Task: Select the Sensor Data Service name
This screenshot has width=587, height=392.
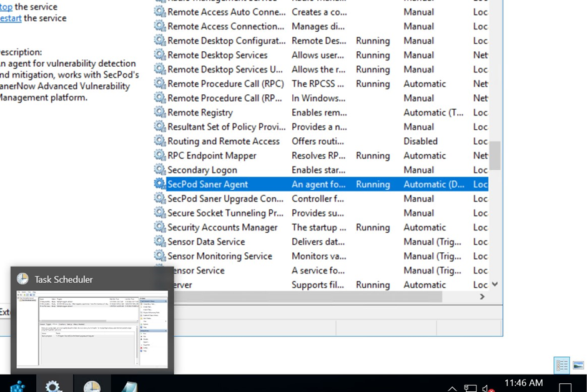Action: (206, 242)
